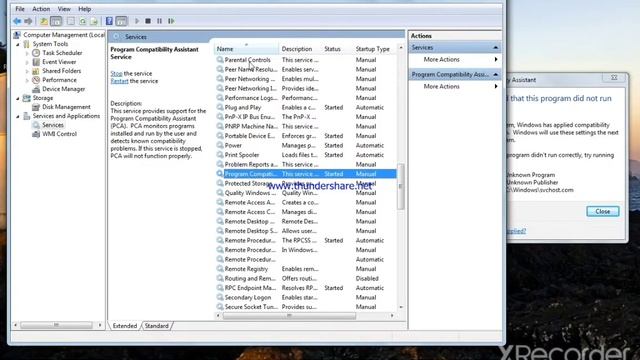Sort services by the Status column header

[x=338, y=49]
